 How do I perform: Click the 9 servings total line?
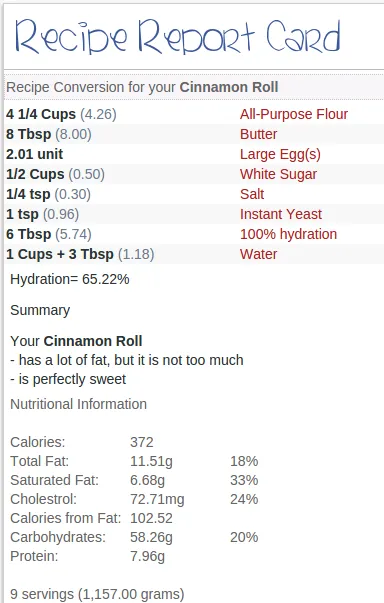pos(97,594)
